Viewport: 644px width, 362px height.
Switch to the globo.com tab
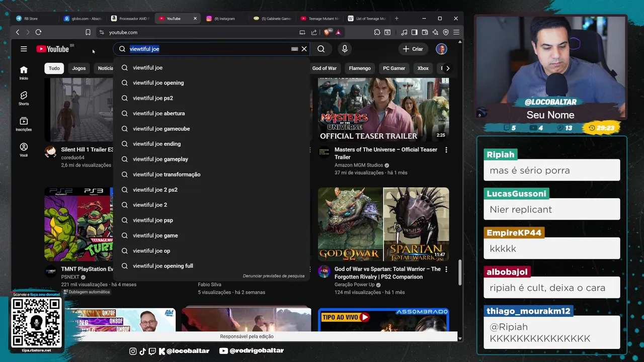83,19
